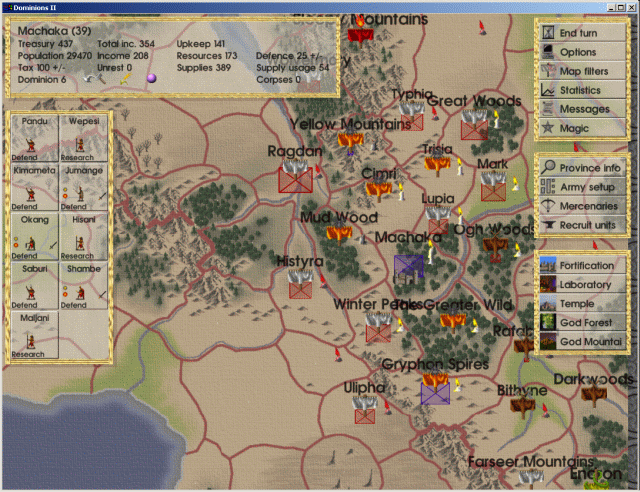The width and height of the screenshot is (640, 492).
Task: Select commander Pandu in the commander list
Action: (35, 137)
